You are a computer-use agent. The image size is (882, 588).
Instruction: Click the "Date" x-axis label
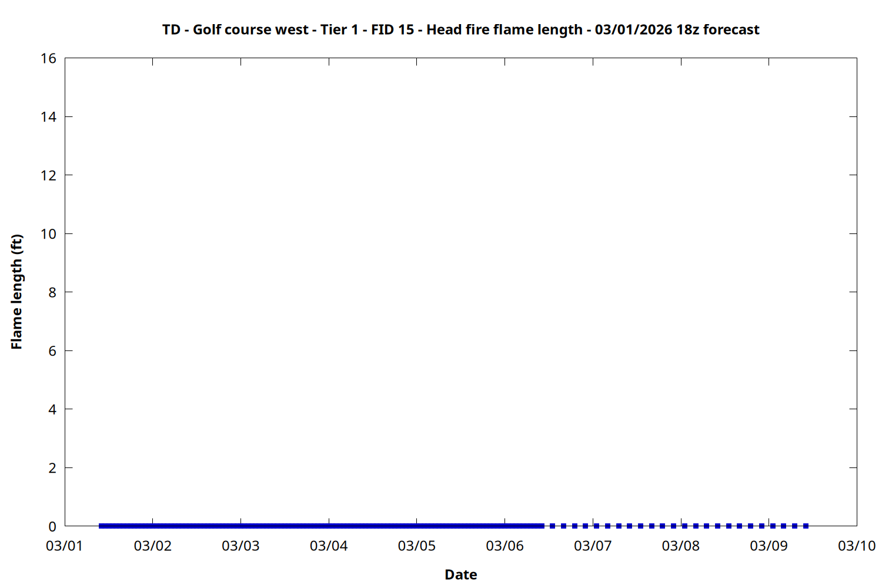click(x=460, y=574)
